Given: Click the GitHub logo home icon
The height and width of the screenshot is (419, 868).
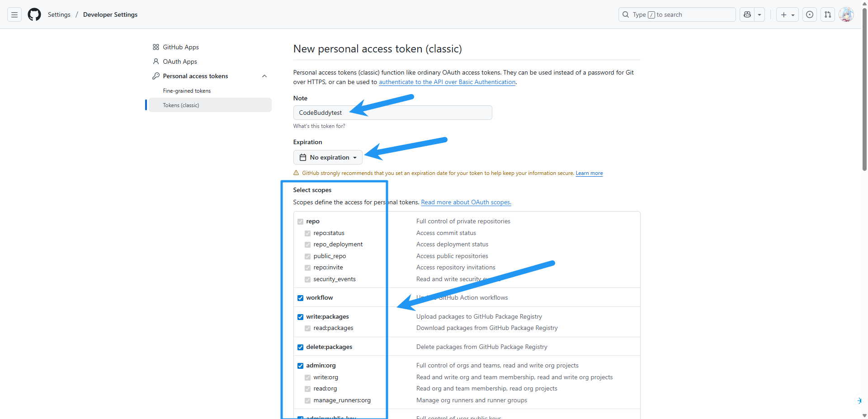Looking at the screenshot, I should point(34,15).
